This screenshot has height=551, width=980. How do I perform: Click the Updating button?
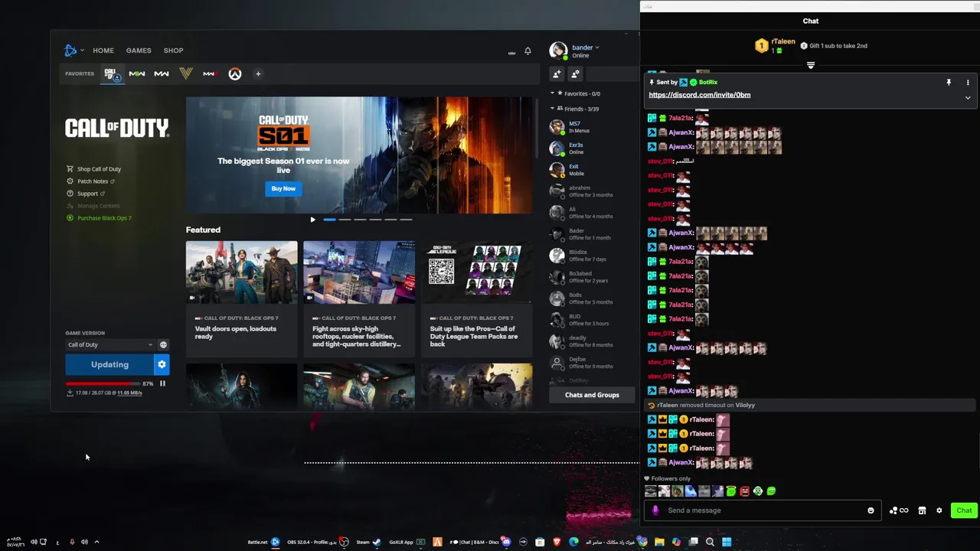(x=109, y=364)
